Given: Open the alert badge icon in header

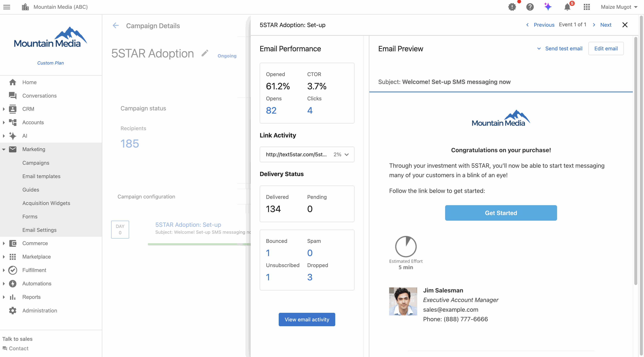Looking at the screenshot, I should point(512,7).
